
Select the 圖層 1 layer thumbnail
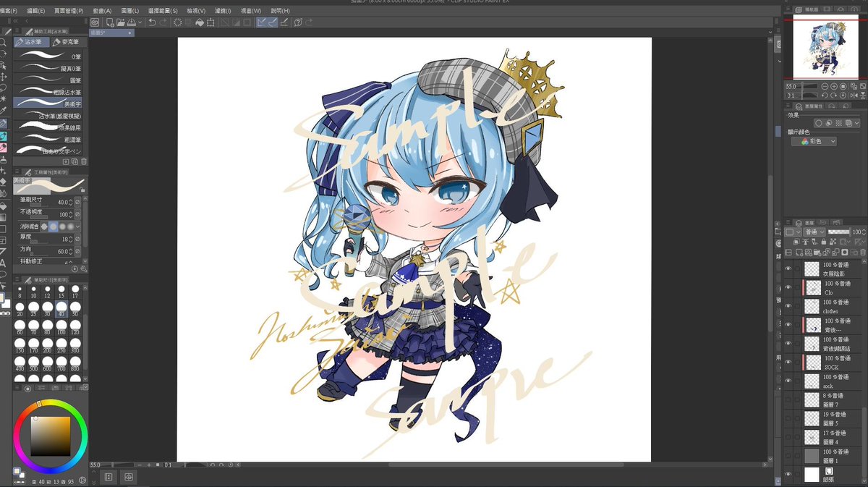point(812,456)
